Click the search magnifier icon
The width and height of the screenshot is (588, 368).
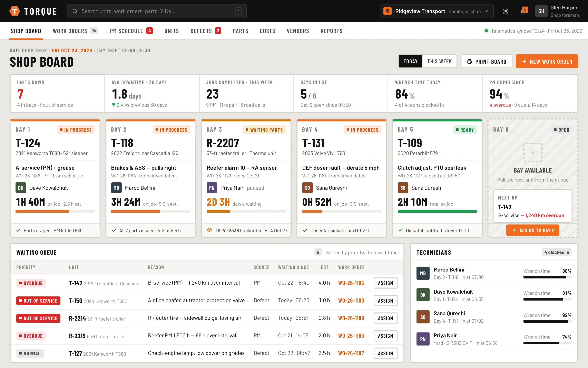click(75, 11)
